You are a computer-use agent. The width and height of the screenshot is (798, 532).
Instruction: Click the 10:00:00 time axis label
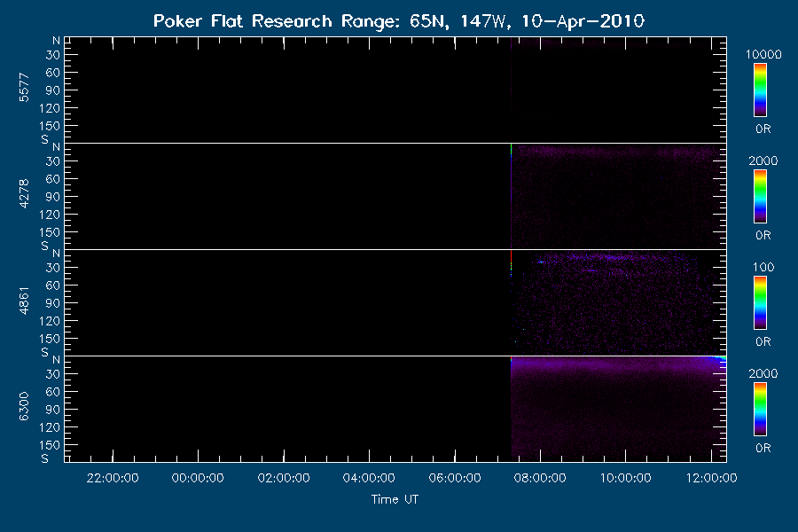coord(625,478)
